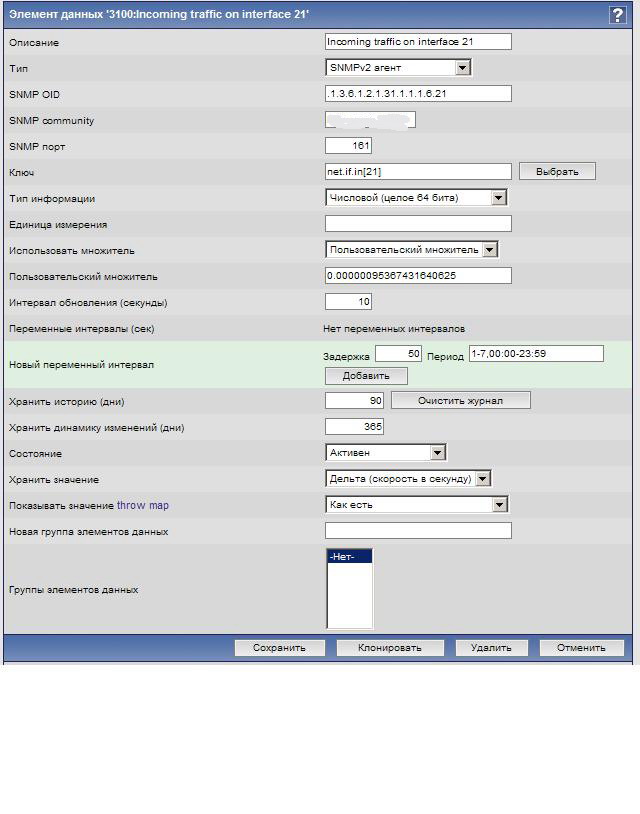Open the Хранить значение dropdown (Дельта)

coord(408,479)
